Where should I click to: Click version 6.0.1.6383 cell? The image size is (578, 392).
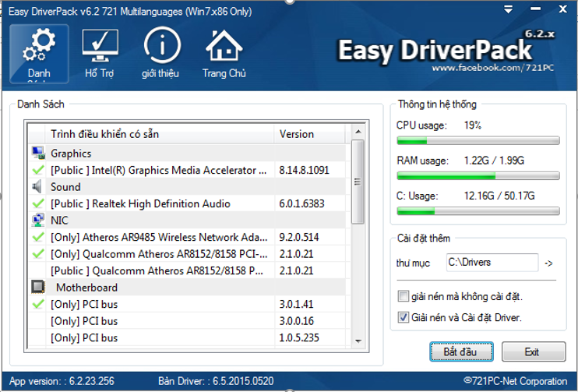pyautogui.click(x=301, y=203)
